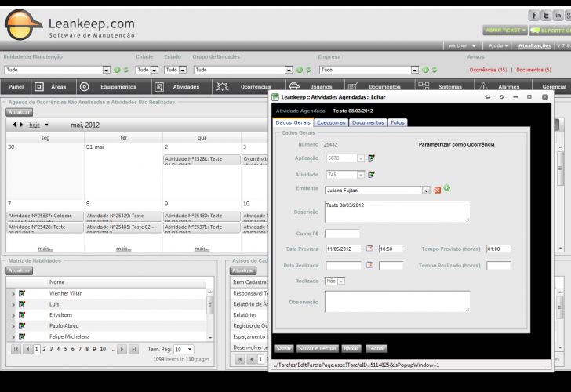Switch to the Executores tab
Screen dimensions: 571x392
[331, 122]
